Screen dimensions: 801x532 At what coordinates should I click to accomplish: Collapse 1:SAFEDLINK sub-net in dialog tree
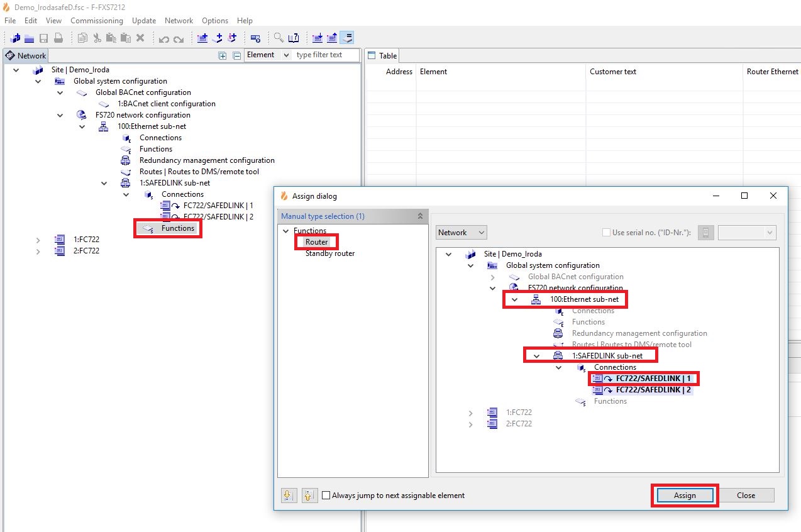[x=536, y=356]
